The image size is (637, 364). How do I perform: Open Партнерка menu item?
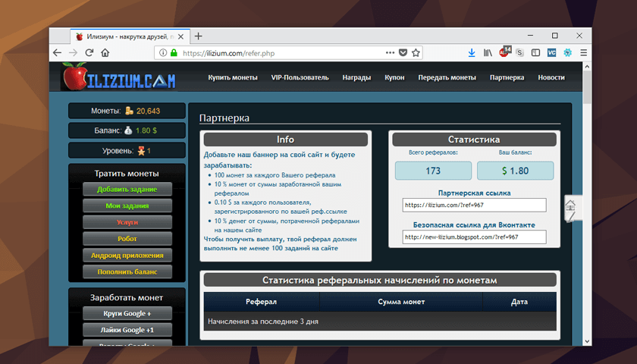(507, 77)
